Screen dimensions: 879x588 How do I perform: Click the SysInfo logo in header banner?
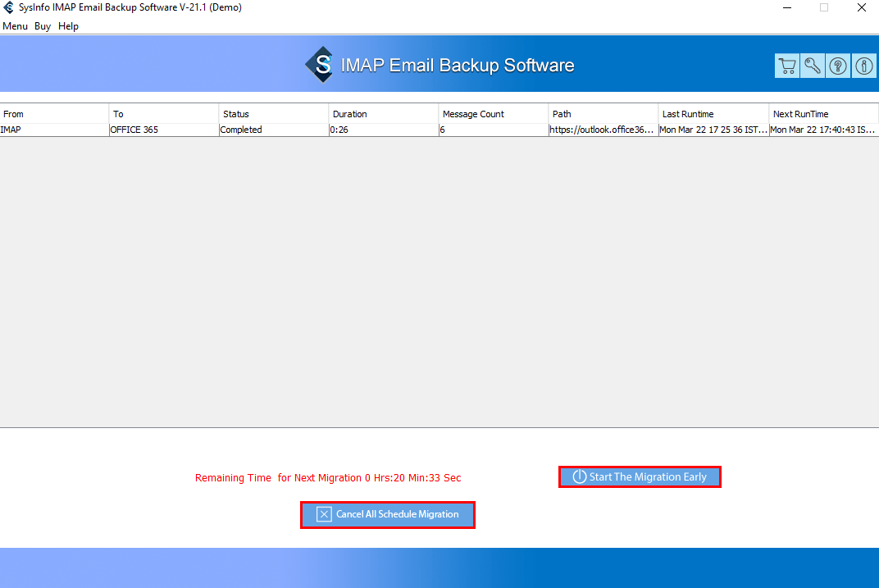[320, 65]
